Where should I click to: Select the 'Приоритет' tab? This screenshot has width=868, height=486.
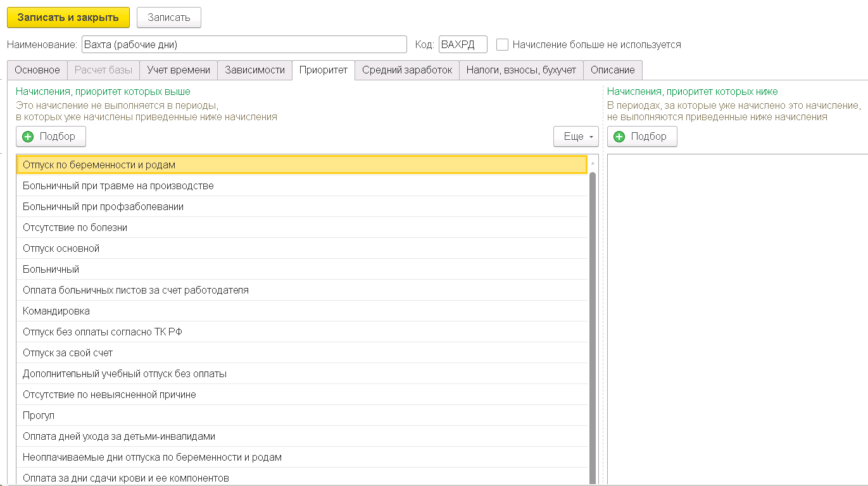324,70
